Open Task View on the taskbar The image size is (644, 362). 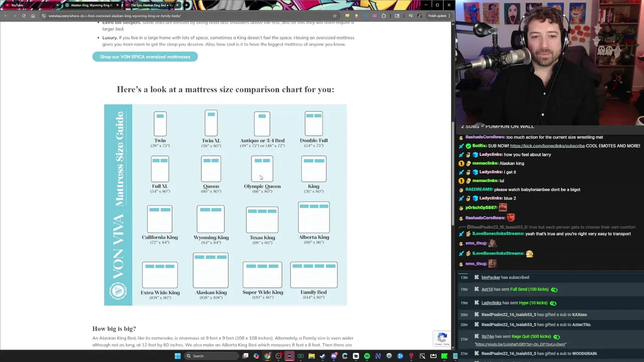(245, 356)
